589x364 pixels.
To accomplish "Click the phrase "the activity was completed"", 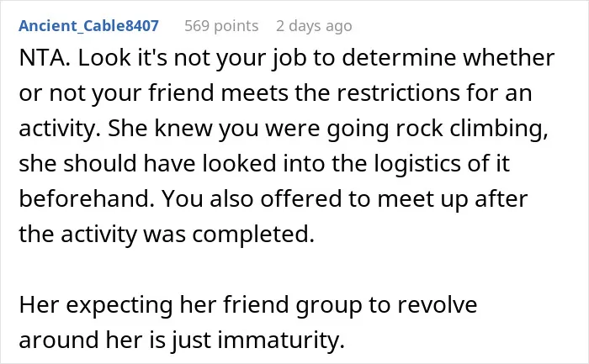I will (167, 235).
